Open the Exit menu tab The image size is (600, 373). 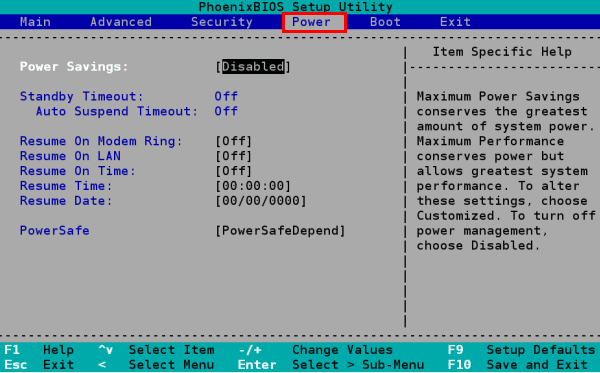click(x=455, y=22)
